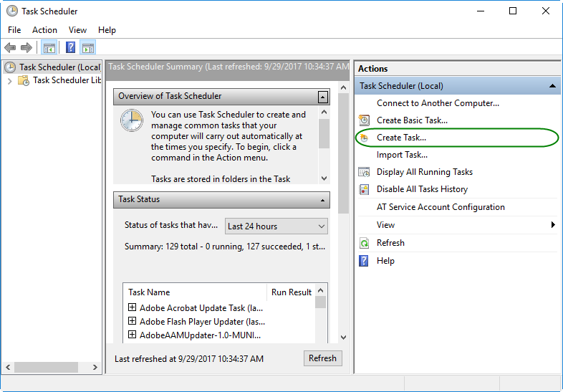
Task: Click the Back arrow toolbar icon
Action: tap(10, 47)
